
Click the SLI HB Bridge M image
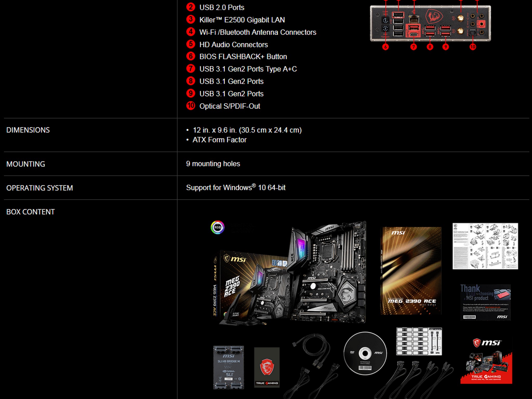pyautogui.click(x=229, y=367)
